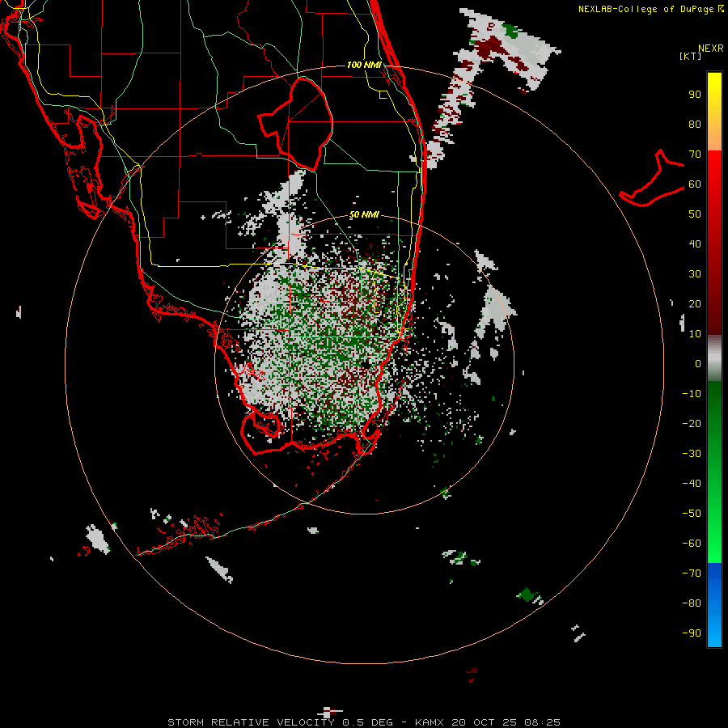Click the -20 value on velocity scale

click(692, 424)
